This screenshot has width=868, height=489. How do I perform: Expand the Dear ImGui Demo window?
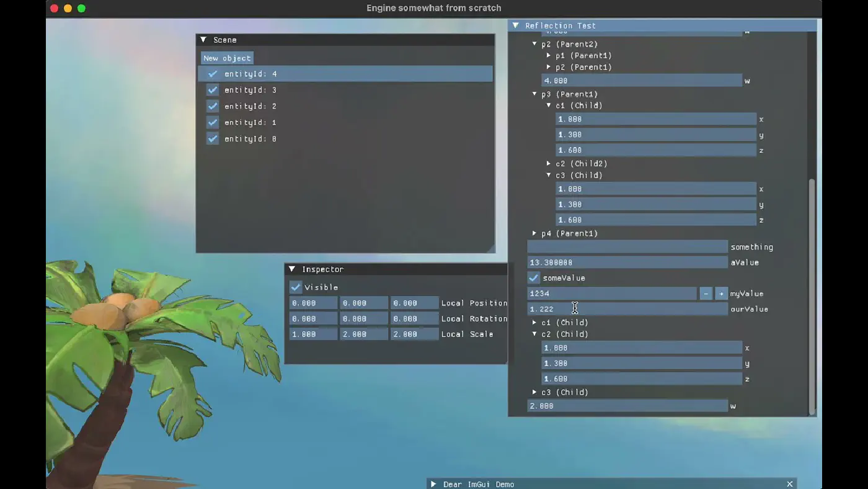[433, 484]
